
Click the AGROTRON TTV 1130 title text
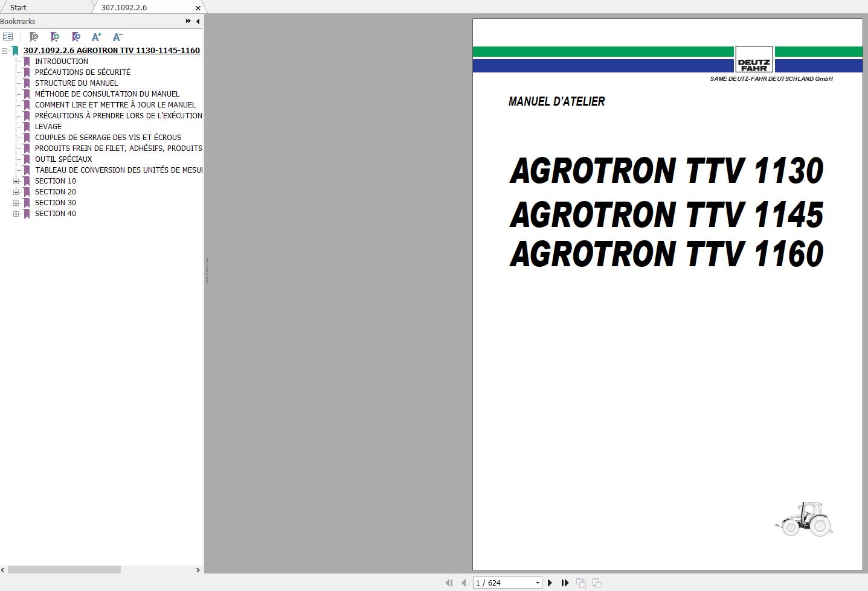tap(667, 170)
